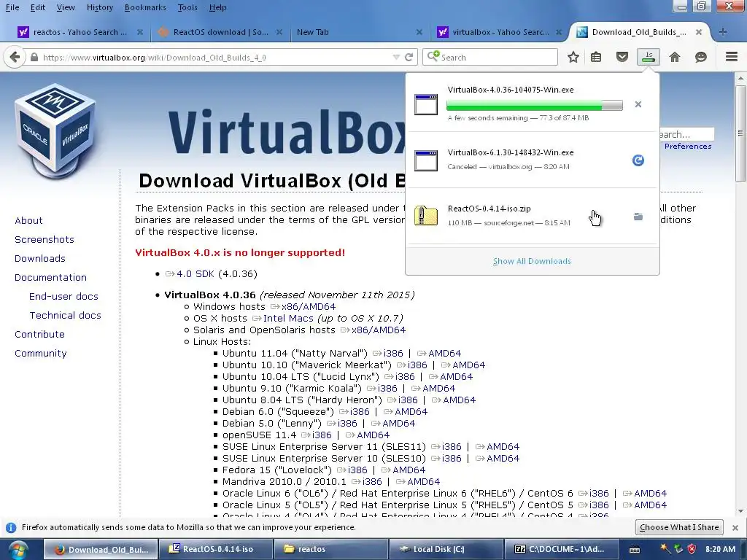
Task: Open the Hello chat smiley icon
Action: (701, 57)
